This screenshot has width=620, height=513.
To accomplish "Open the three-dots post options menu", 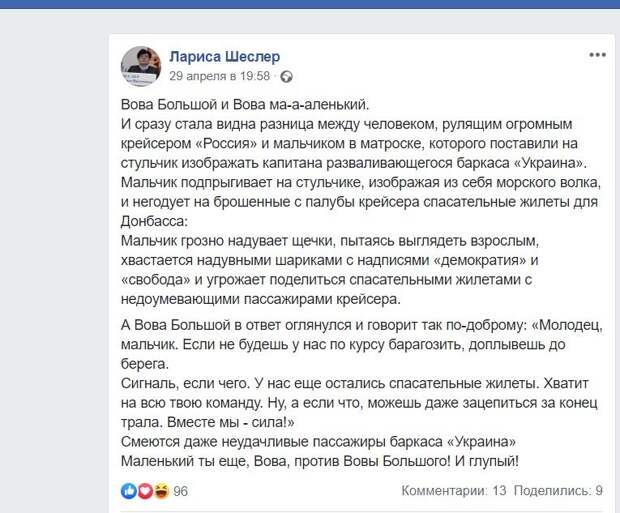I will click(597, 55).
